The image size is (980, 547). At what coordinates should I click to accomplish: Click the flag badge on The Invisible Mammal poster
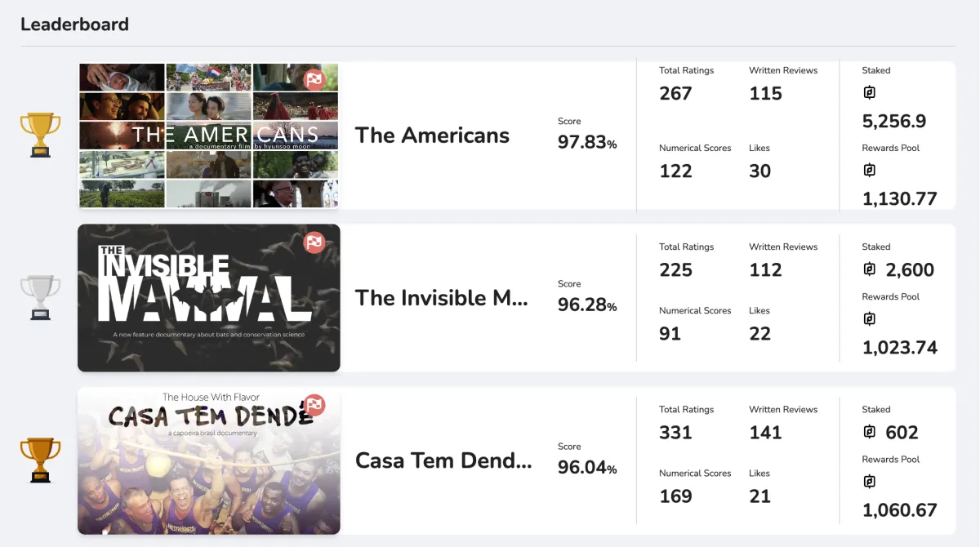[315, 242]
